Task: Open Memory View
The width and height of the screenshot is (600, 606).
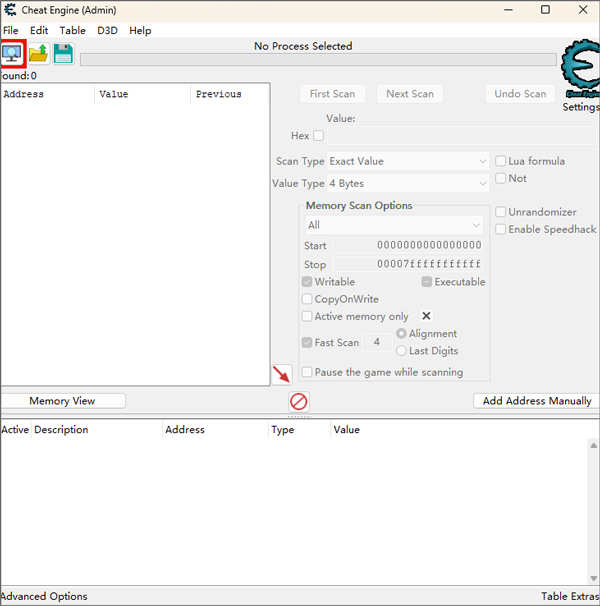Action: [62, 401]
